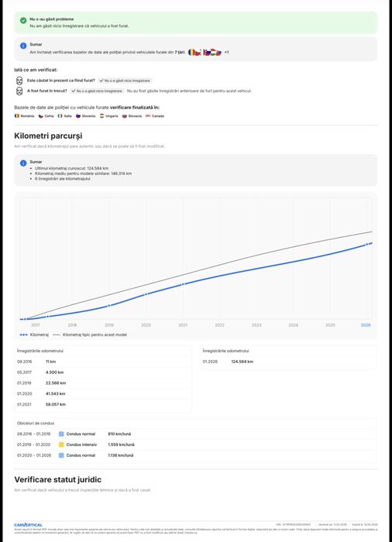Click the Canada flag icon
Screen dimensions: 392x542
click(x=148, y=116)
